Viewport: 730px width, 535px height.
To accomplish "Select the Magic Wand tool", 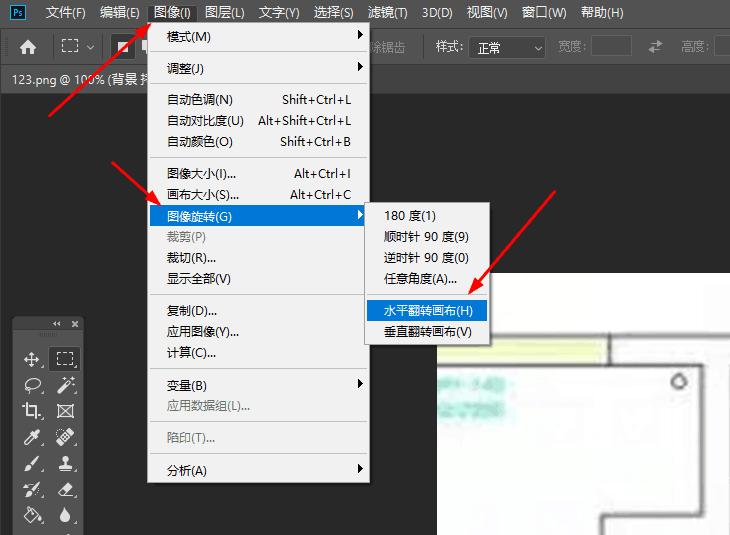I will click(x=65, y=385).
